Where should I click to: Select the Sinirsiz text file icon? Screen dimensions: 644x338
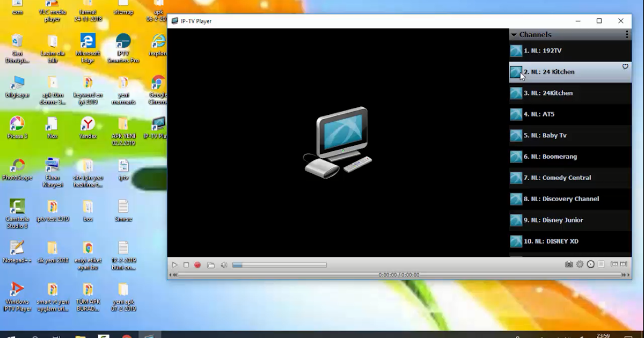pos(123,210)
